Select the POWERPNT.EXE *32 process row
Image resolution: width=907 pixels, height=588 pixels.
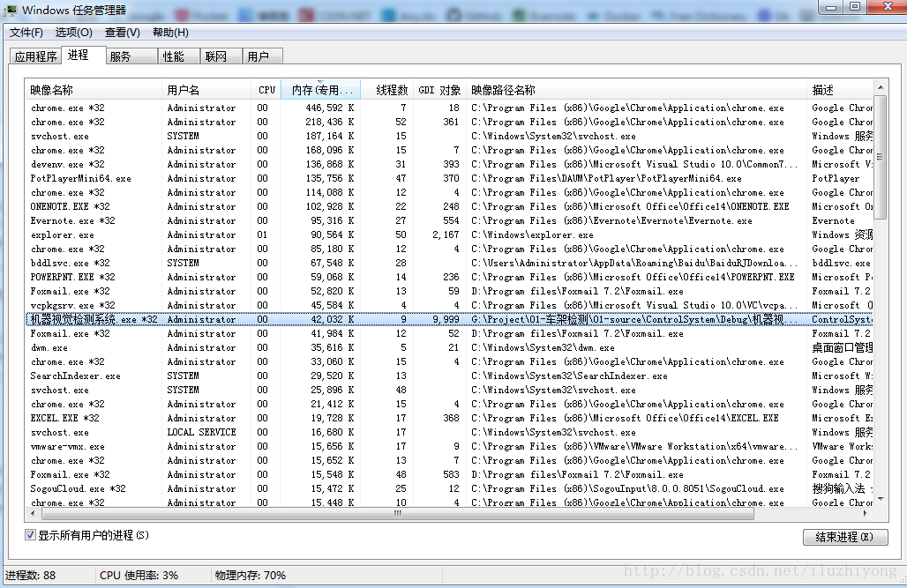(449, 277)
